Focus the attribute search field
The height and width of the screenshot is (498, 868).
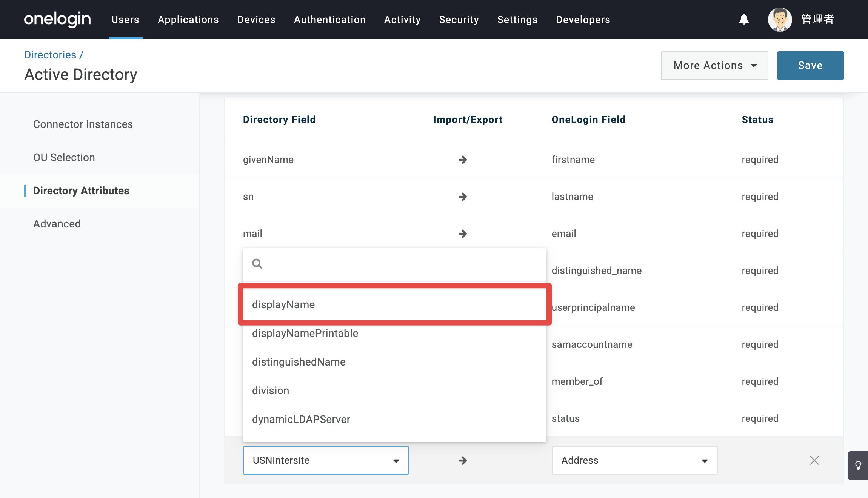395,263
